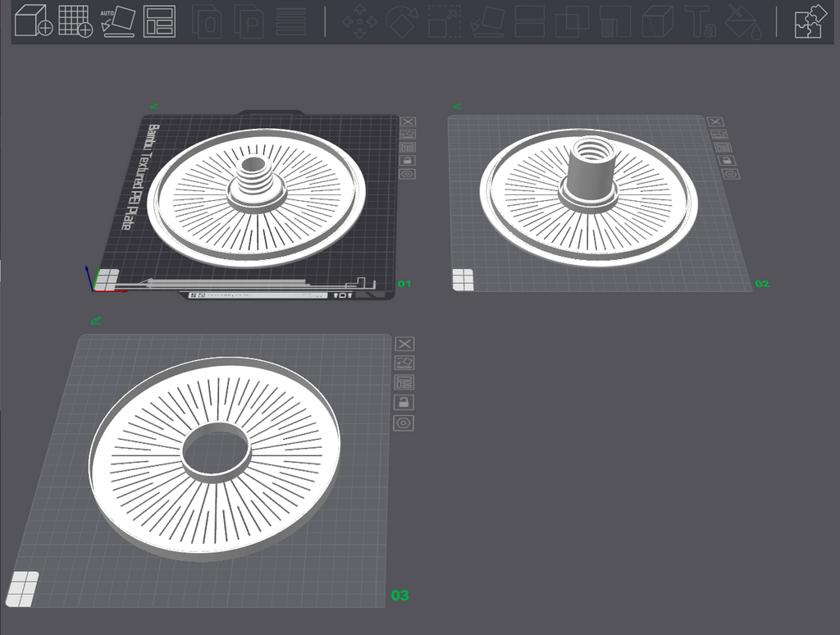840x635 pixels.
Task: Click the Add model cube icon
Action: (x=33, y=21)
